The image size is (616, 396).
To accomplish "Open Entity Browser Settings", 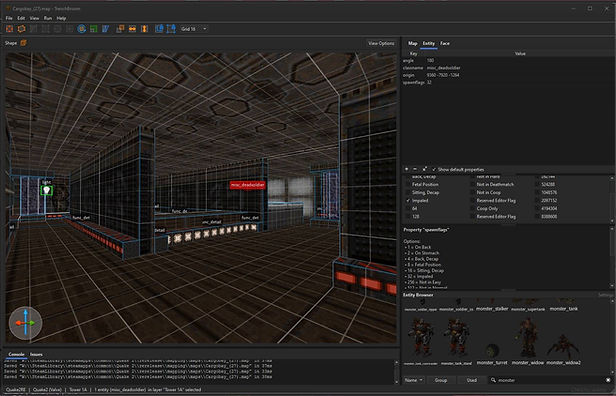I will click(x=605, y=295).
